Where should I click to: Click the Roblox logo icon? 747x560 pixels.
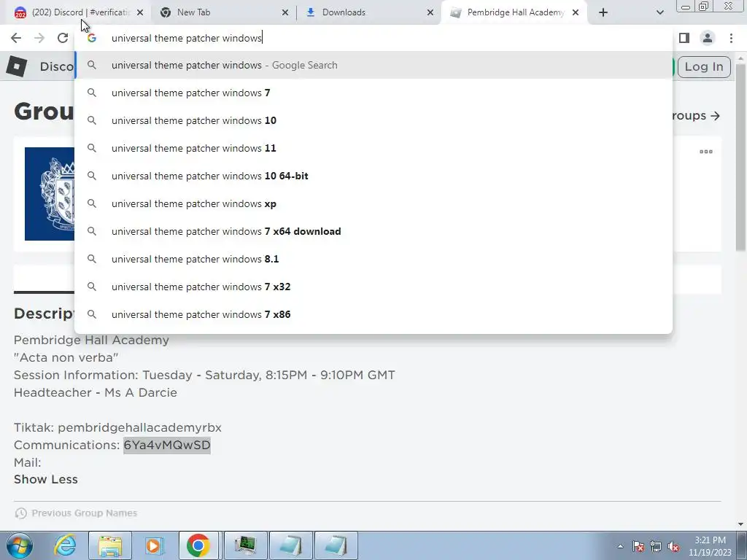[x=17, y=66]
